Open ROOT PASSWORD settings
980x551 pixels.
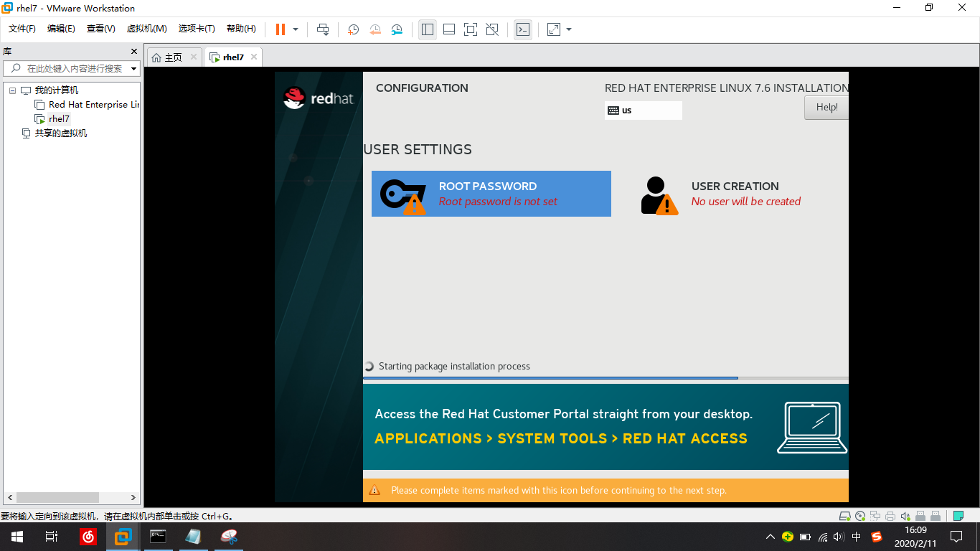point(491,194)
